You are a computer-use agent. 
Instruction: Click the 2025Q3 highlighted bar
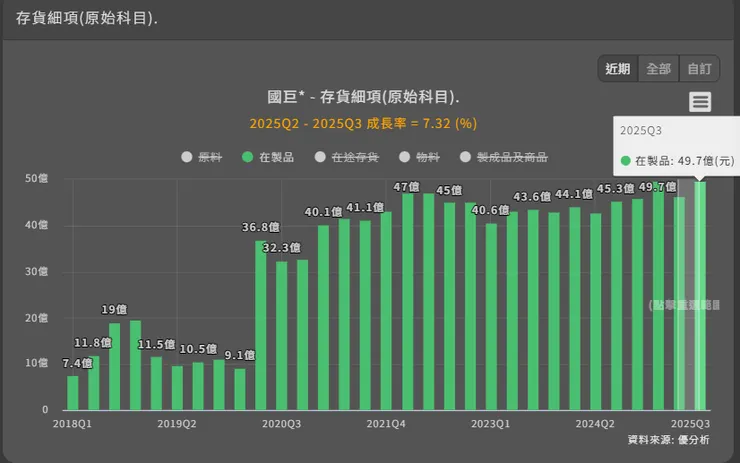coord(700,296)
